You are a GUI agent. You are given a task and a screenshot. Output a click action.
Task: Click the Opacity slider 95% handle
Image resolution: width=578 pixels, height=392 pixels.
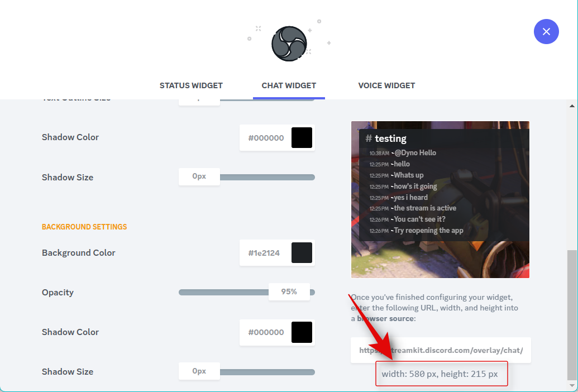click(x=289, y=292)
